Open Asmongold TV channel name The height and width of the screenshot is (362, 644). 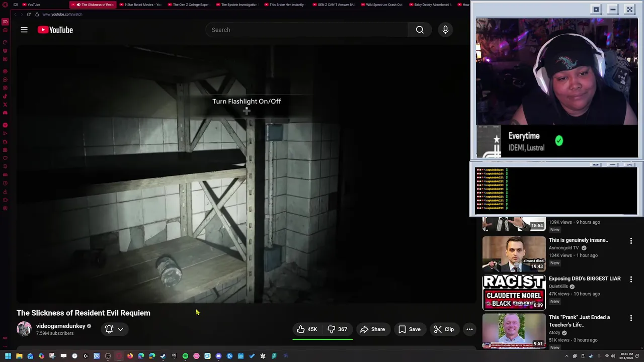click(563, 248)
